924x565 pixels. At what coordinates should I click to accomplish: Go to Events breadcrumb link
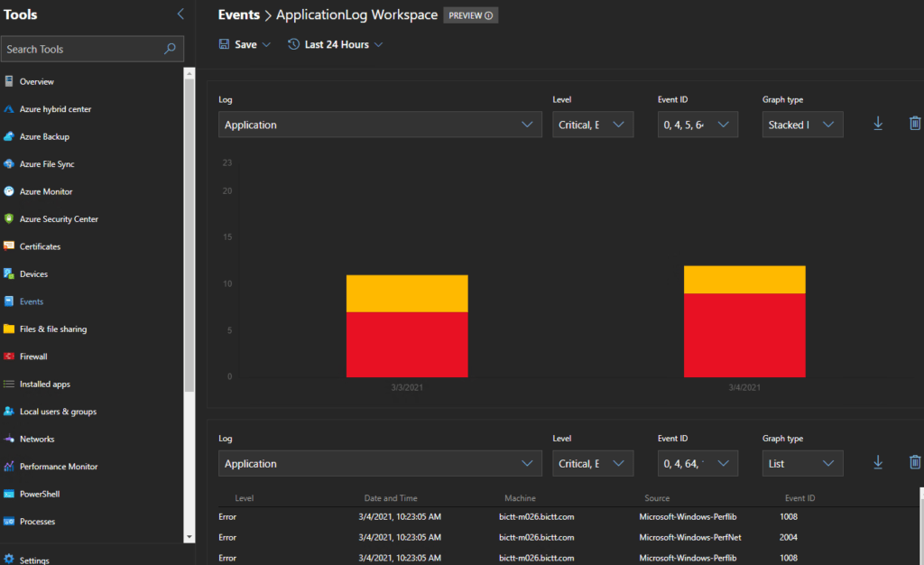pyautogui.click(x=238, y=14)
